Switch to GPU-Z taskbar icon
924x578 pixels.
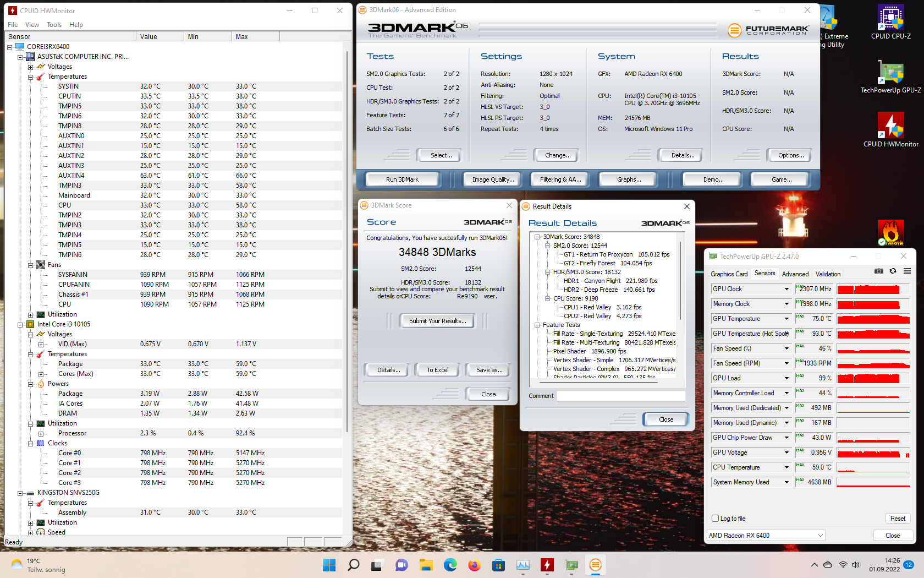pos(571,565)
